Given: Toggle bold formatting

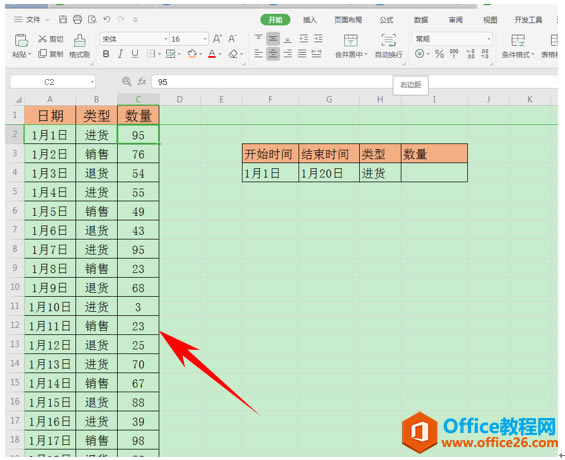Looking at the screenshot, I should (106, 54).
